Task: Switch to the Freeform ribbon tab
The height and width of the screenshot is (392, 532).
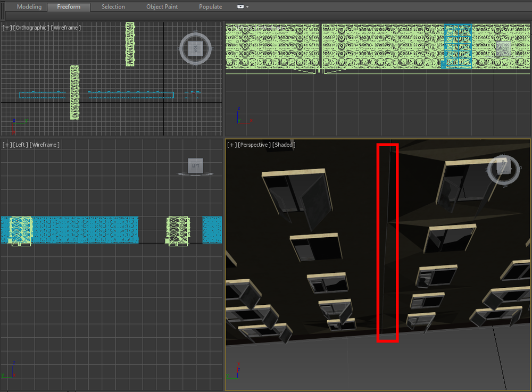Action: tap(69, 7)
